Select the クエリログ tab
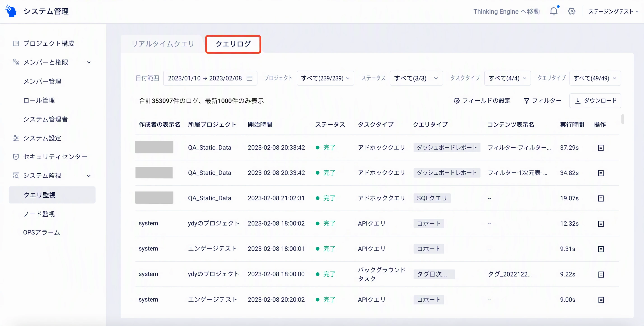The width and height of the screenshot is (644, 326). coord(233,44)
